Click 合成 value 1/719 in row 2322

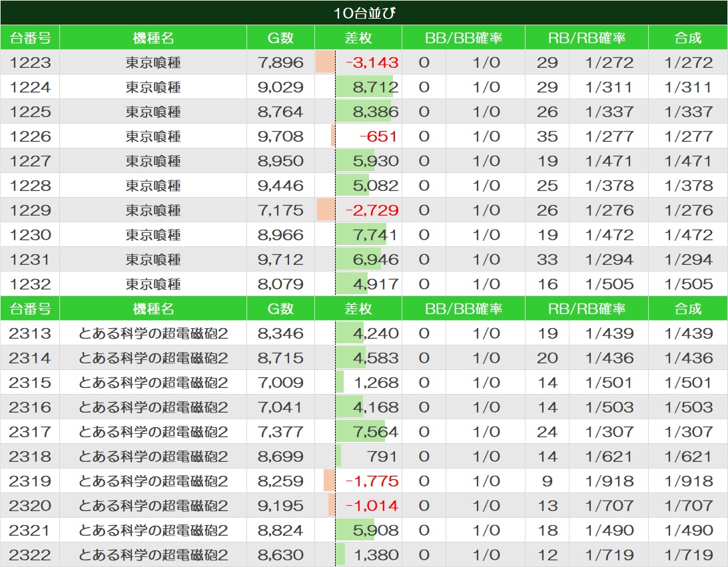pyautogui.click(x=689, y=554)
